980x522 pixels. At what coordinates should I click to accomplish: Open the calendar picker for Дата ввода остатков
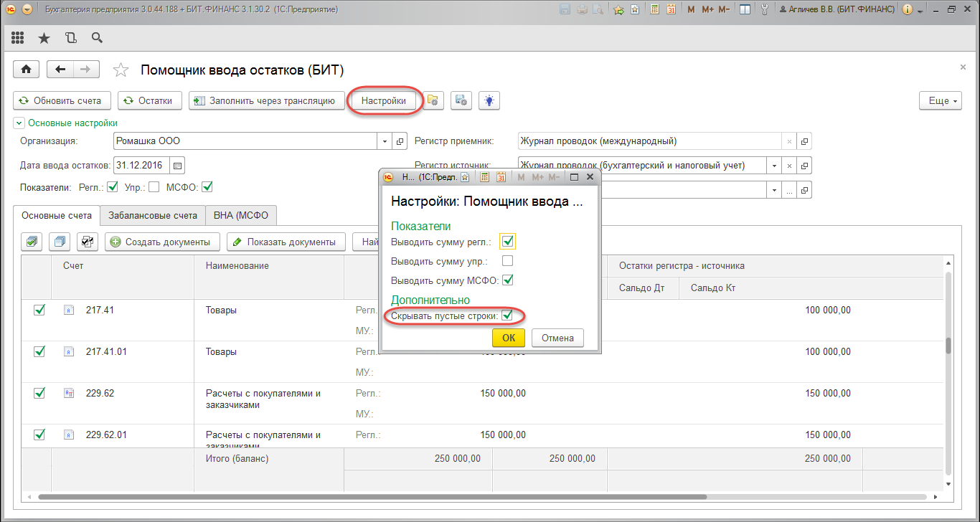pyautogui.click(x=178, y=166)
